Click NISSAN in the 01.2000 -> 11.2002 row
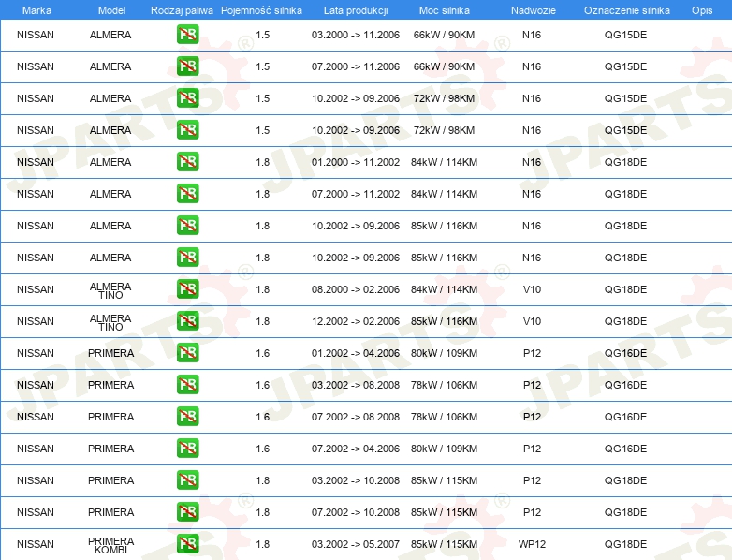732x560 pixels. (36, 162)
